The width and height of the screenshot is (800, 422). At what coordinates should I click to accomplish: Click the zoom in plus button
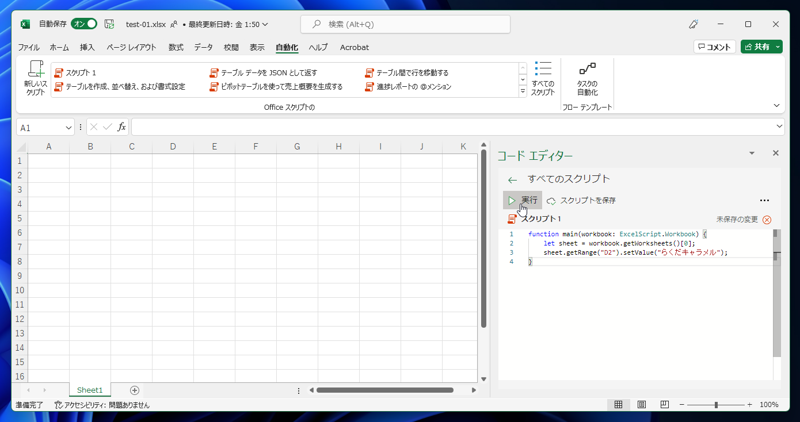pos(749,405)
